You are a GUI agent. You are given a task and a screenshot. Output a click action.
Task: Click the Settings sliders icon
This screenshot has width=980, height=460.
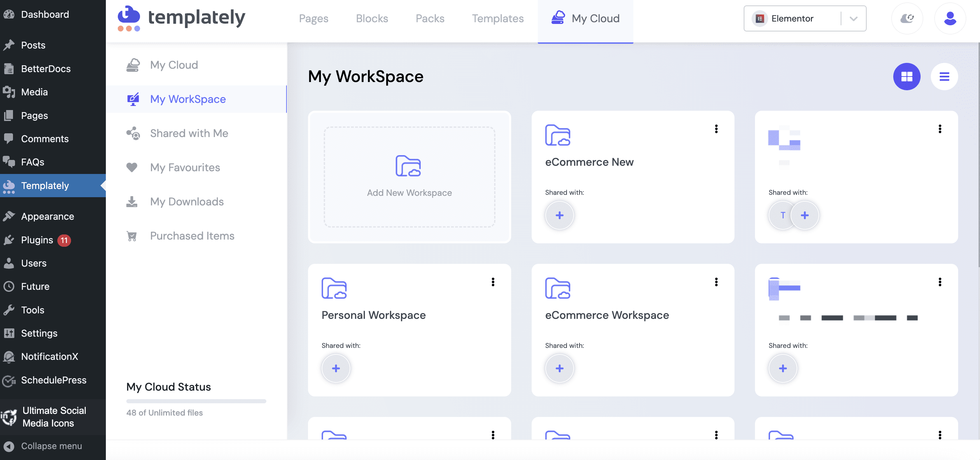click(x=9, y=333)
